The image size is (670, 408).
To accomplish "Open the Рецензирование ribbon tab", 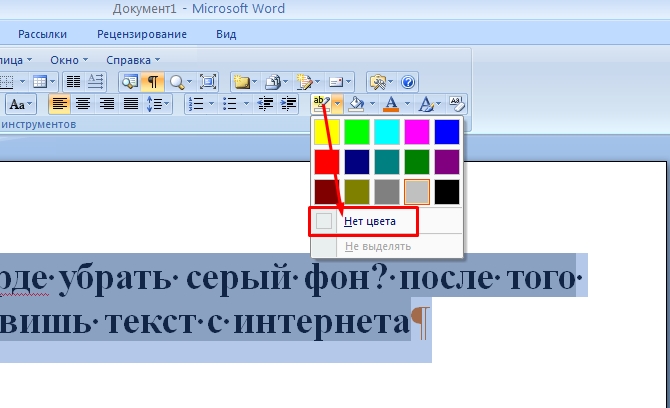I will (142, 34).
